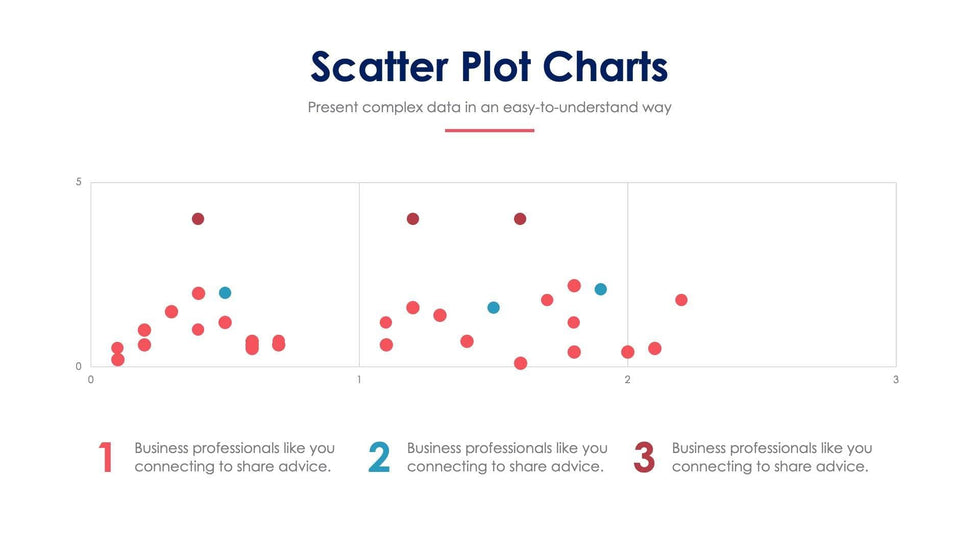Click the red divider line below subtitle
The image size is (980, 551).
point(489,130)
